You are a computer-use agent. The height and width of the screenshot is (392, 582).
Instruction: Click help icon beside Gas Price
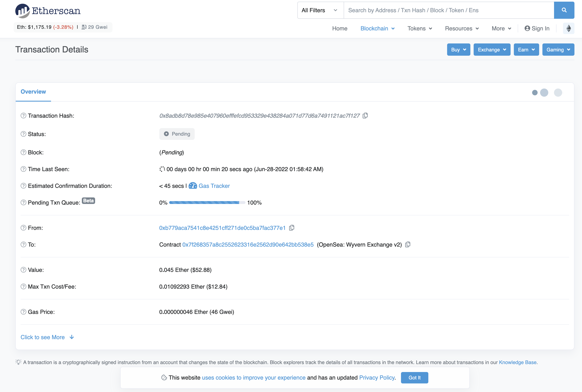[23, 312]
